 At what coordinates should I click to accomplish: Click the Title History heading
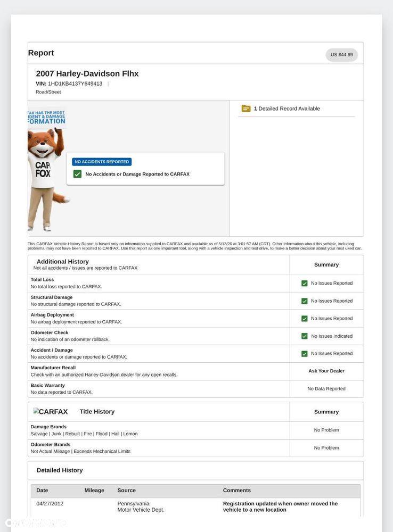tap(97, 412)
